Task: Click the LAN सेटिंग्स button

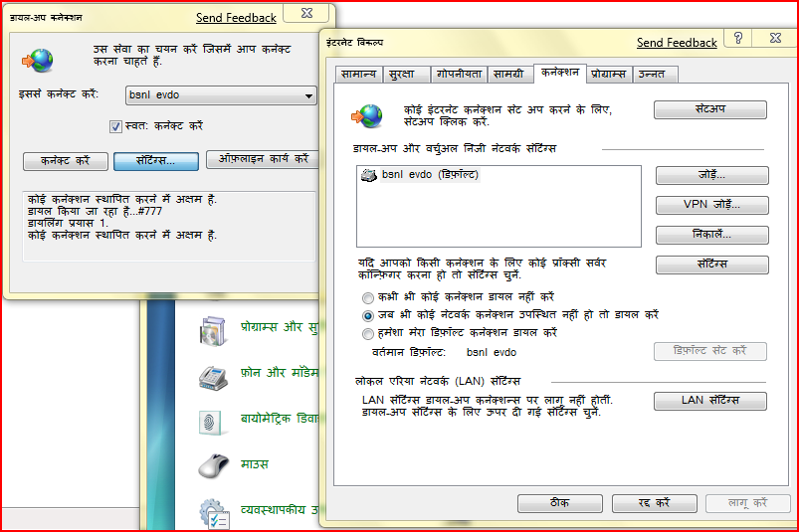Action: (x=710, y=401)
